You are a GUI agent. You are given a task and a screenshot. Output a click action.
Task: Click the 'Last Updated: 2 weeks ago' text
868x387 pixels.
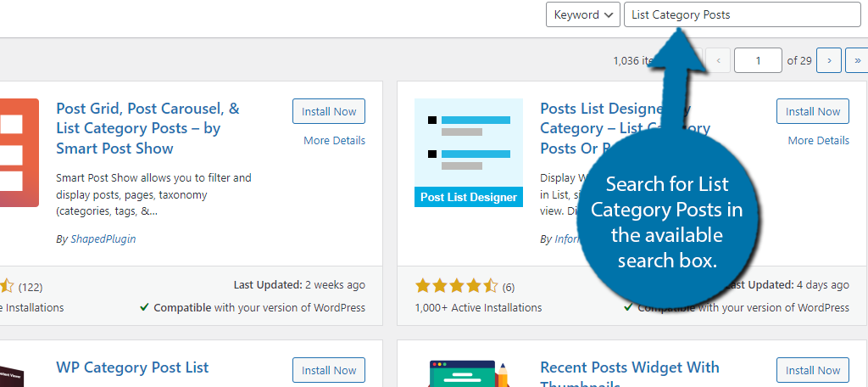coord(299,285)
